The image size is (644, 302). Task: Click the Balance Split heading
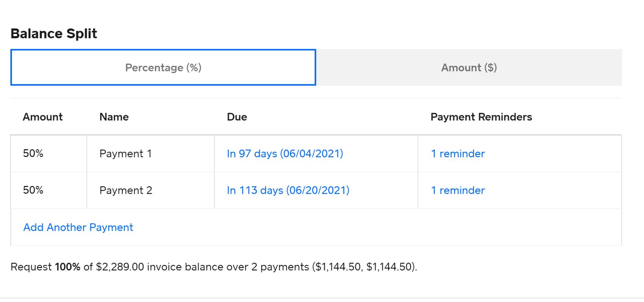(54, 33)
